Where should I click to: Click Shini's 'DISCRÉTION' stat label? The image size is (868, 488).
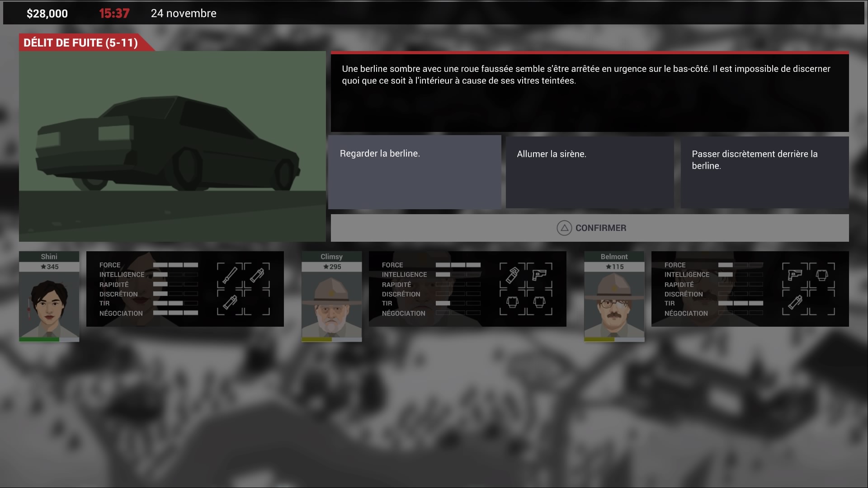[118, 294]
